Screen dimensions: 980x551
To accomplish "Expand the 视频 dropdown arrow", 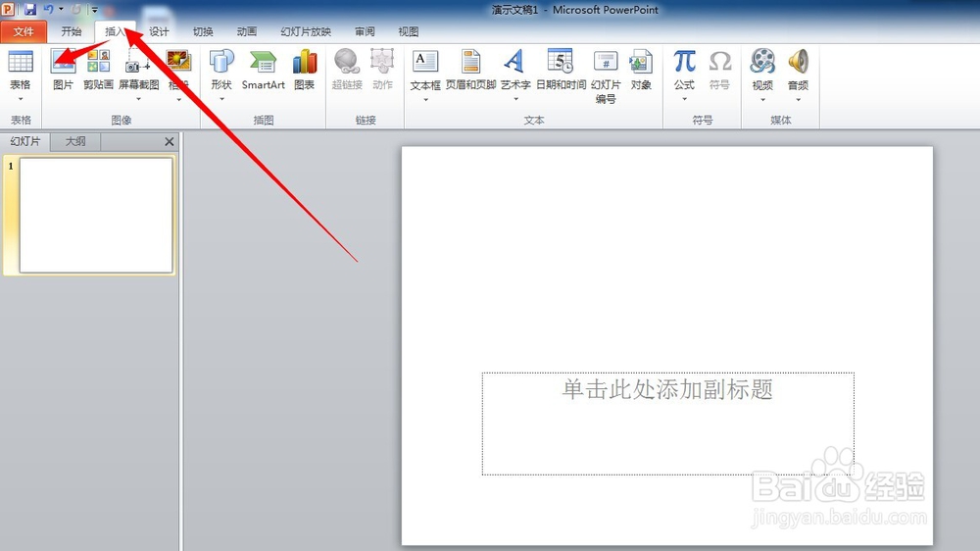I will tap(762, 99).
